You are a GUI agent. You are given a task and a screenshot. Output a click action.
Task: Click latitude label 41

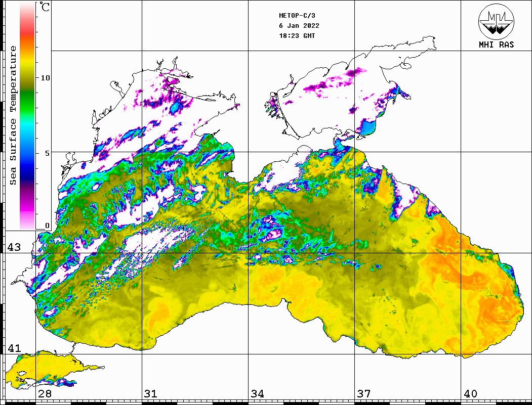(x=14, y=348)
